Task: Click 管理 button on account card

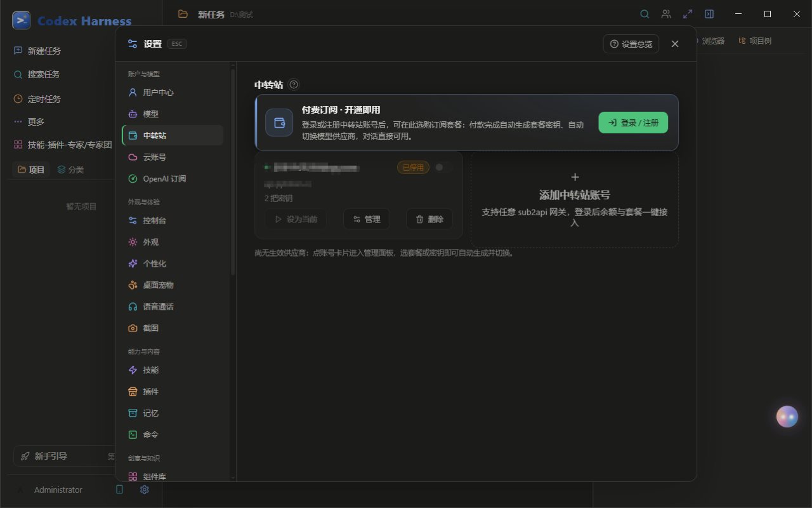Action: point(367,219)
